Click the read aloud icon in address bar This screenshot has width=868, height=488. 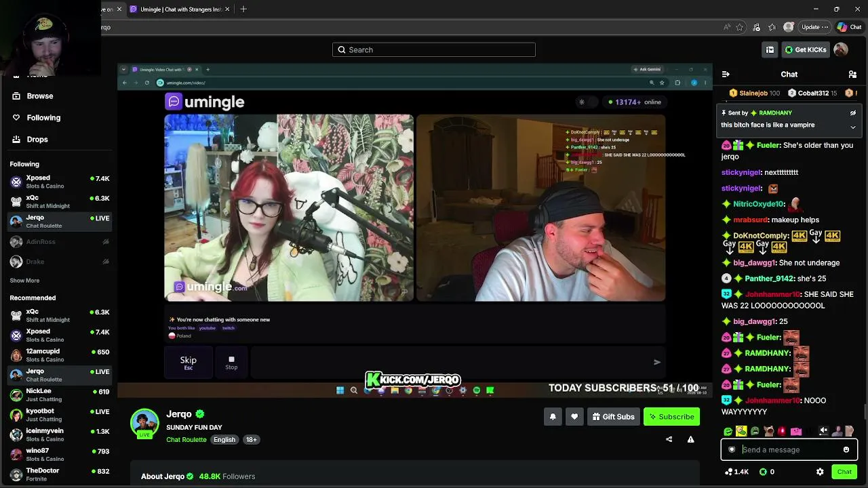pyautogui.click(x=727, y=27)
